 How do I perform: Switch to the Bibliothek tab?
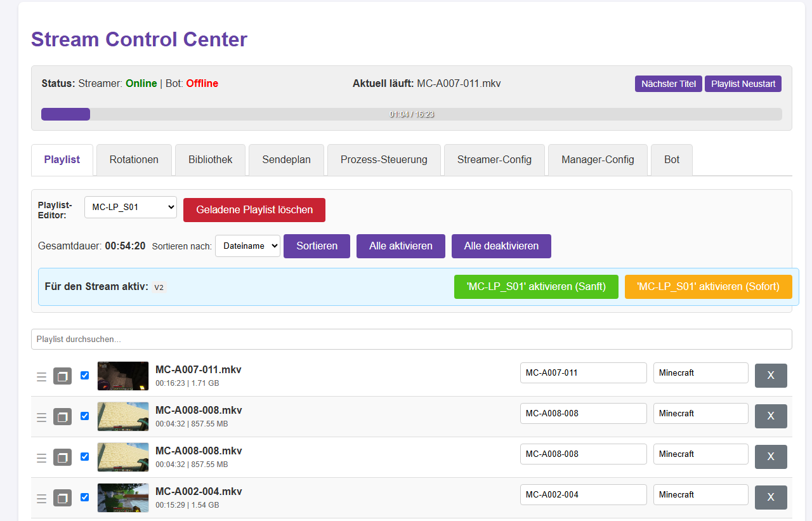(210, 159)
